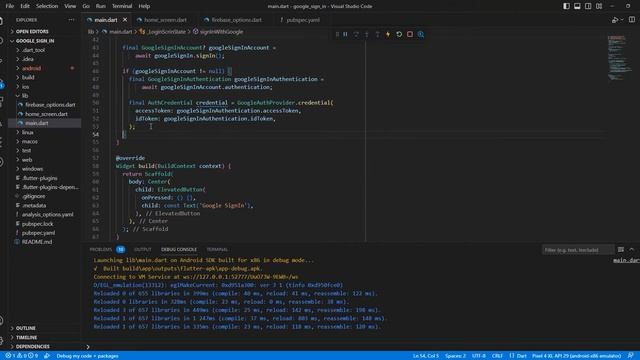Screen dimensions: 640x360
Task: Split the editor right
Action: click(x=632, y=20)
